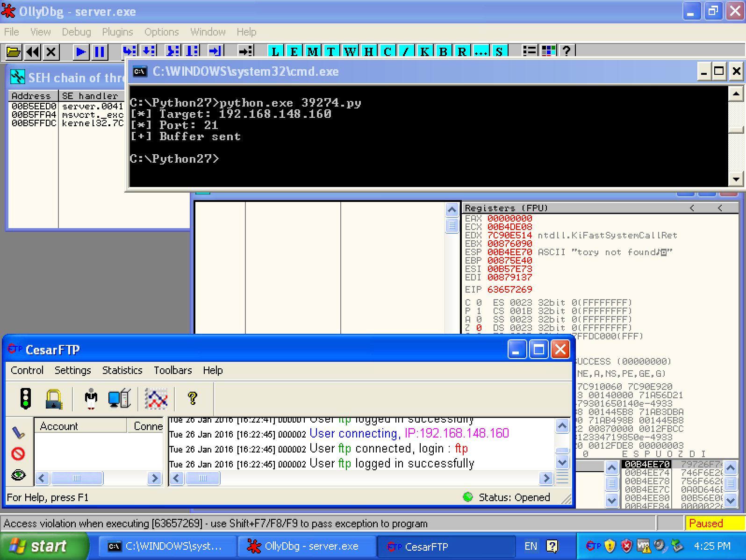The image size is (746, 560).
Task: Show Run trace with dots button
Action: click(x=481, y=51)
